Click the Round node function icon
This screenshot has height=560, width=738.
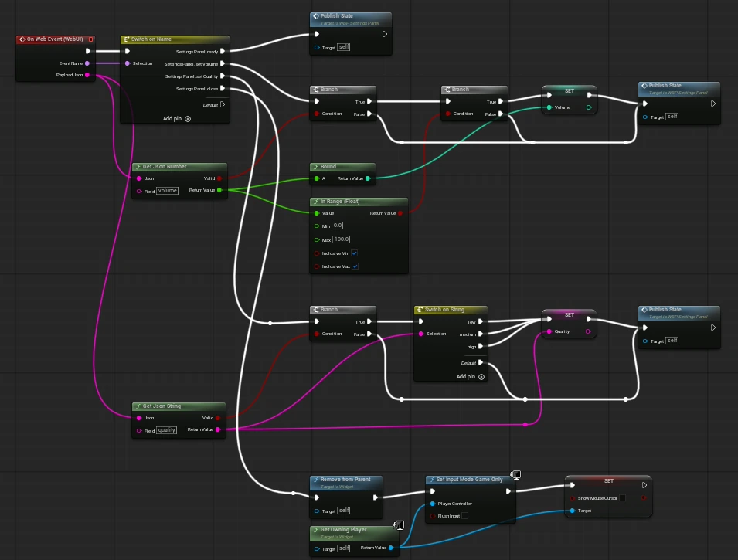pyautogui.click(x=316, y=167)
